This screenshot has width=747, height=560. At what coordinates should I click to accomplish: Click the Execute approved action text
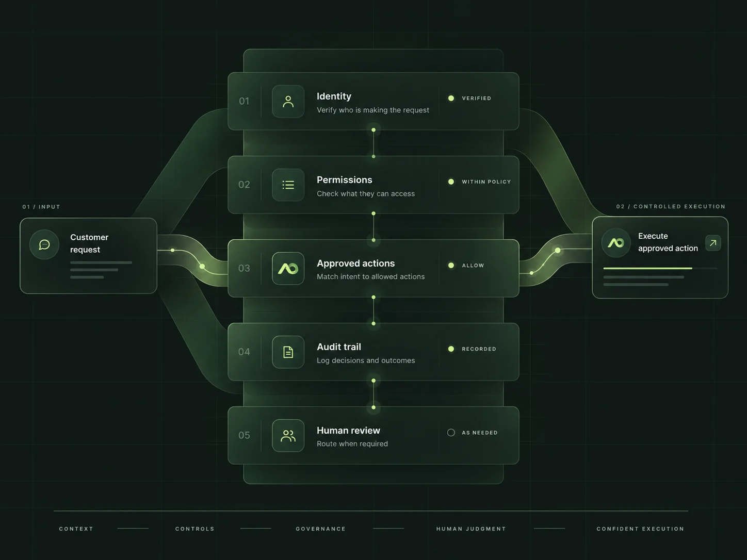(x=668, y=242)
